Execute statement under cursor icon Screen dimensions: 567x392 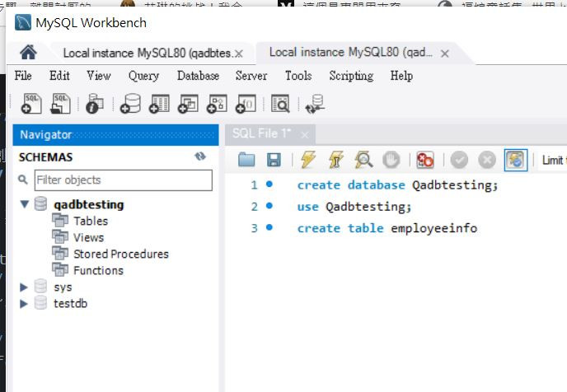(336, 160)
